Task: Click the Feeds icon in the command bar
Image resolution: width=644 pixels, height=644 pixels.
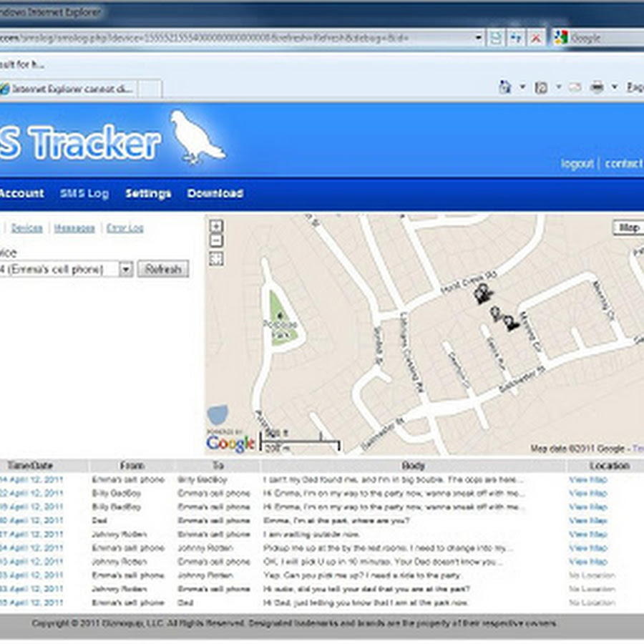Action: pyautogui.click(x=541, y=87)
